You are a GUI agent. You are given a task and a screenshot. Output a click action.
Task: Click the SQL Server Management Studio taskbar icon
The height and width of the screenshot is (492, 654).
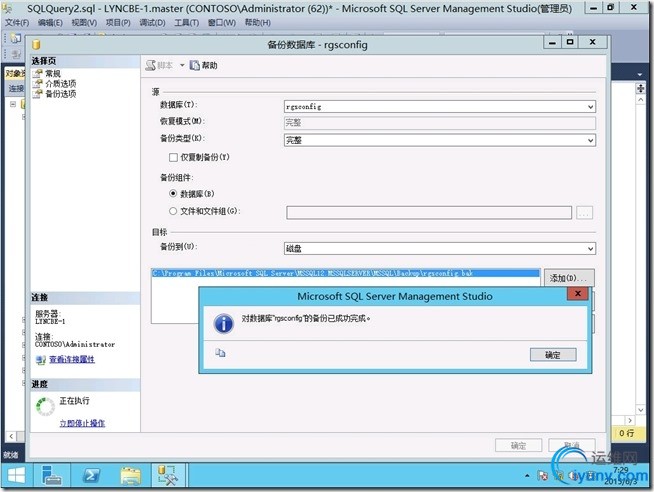[169, 475]
